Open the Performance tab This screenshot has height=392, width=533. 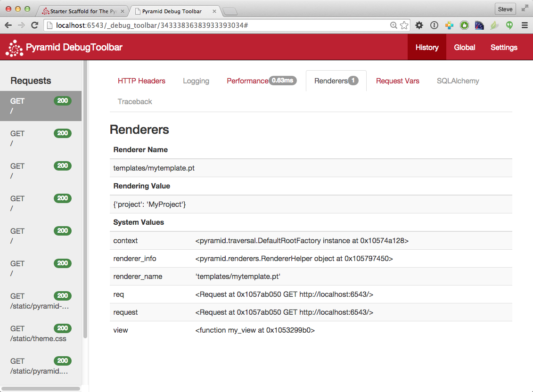(x=247, y=81)
